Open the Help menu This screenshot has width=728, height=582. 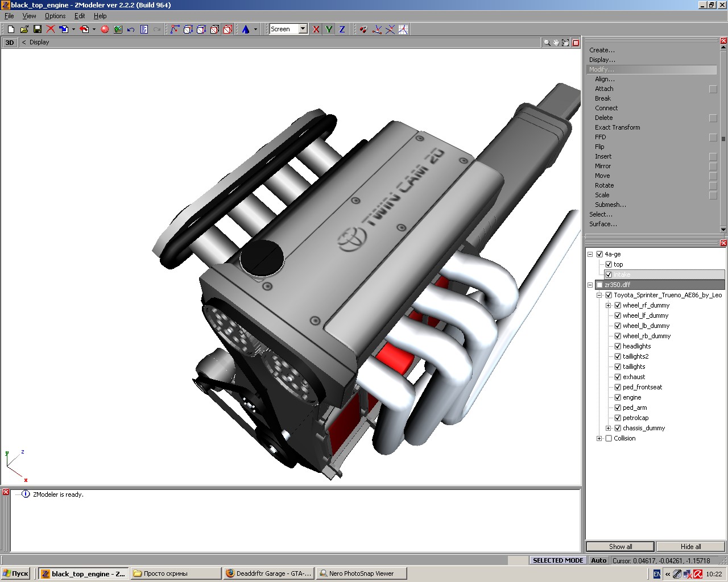(x=100, y=16)
